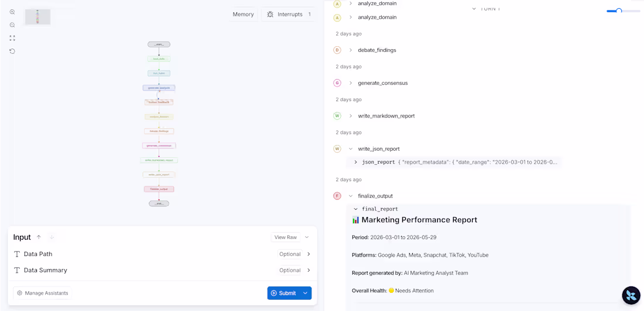Open the floating assistant button icon

click(x=631, y=295)
